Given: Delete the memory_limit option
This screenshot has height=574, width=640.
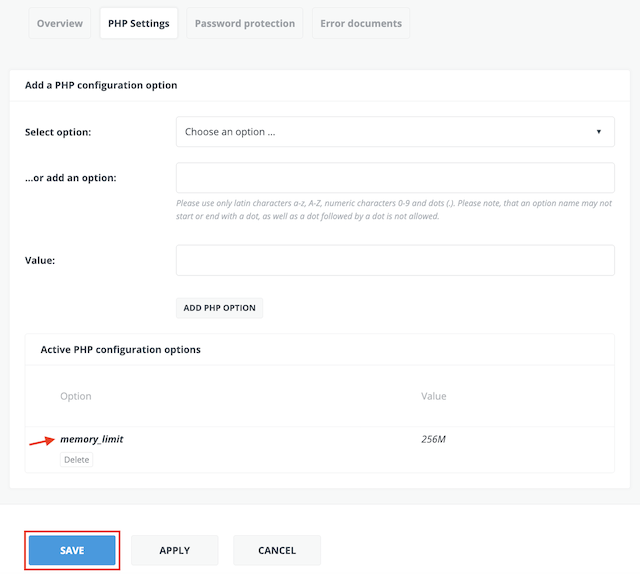Looking at the screenshot, I should click(x=76, y=460).
